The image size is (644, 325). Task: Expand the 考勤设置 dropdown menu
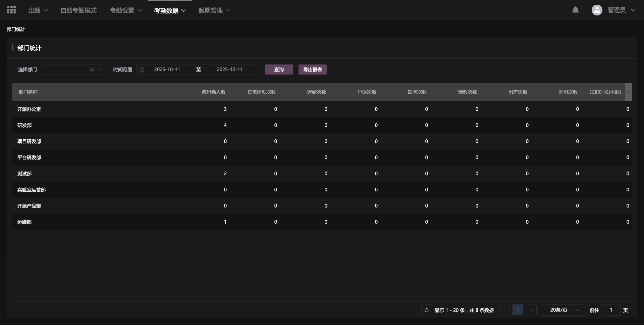(126, 10)
